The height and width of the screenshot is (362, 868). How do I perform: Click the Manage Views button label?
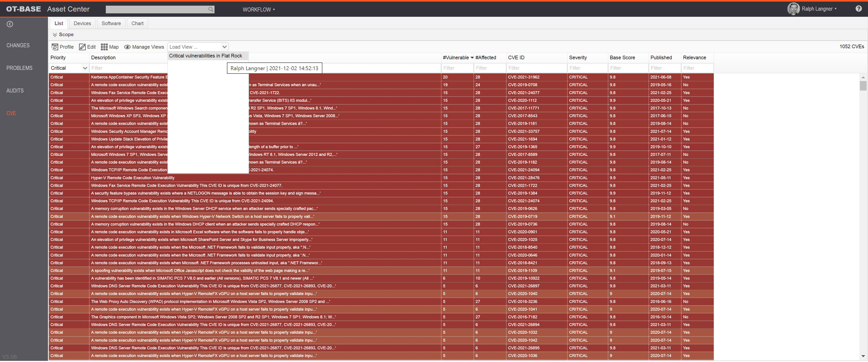148,47
